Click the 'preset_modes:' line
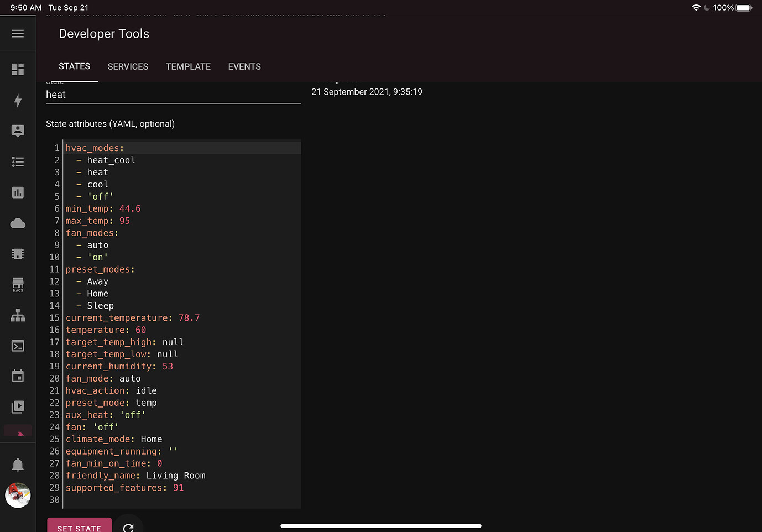762x532 pixels. pyautogui.click(x=100, y=270)
